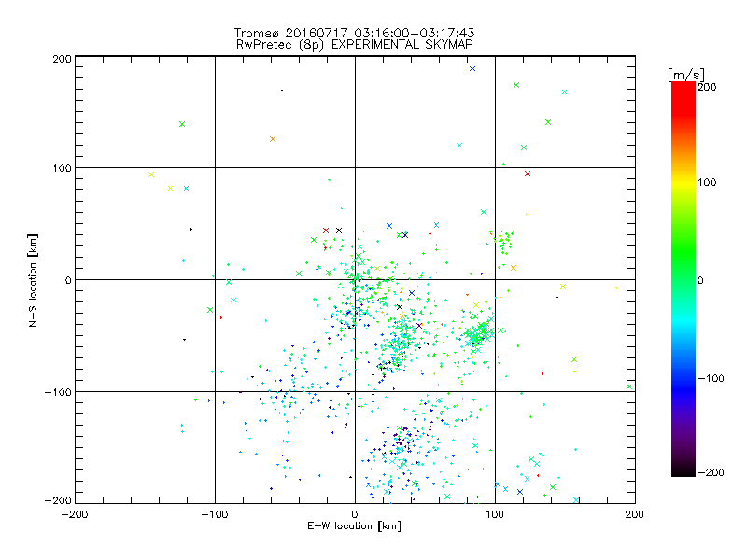This screenshot has width=747, height=560.
Task: Click the red top region of the velocity colorbar
Action: [684, 100]
